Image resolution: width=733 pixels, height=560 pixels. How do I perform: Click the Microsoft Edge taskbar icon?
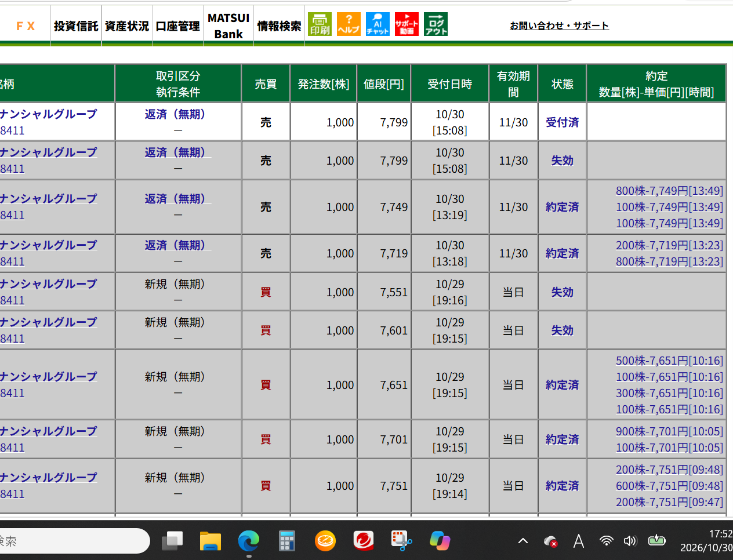pos(248,541)
